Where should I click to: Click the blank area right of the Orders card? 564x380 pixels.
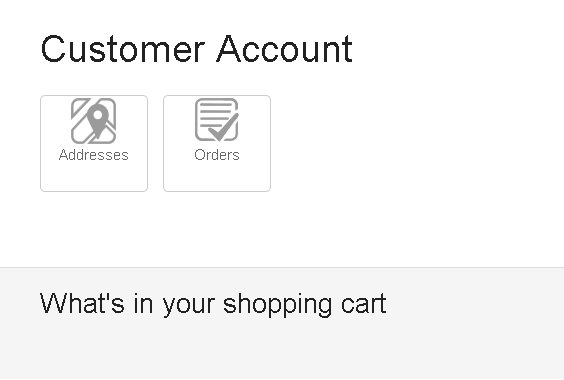point(414,144)
